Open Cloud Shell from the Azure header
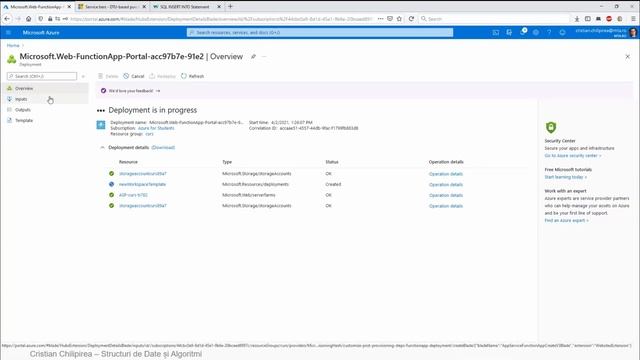640x360 pixels. coord(496,32)
